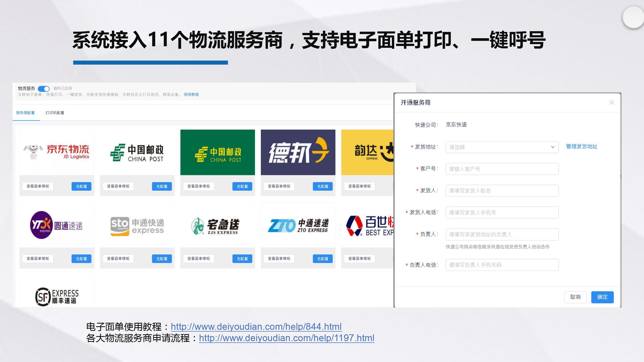Open the help/1197.html application link
Viewport: 644px width, 362px height.
(x=287, y=338)
